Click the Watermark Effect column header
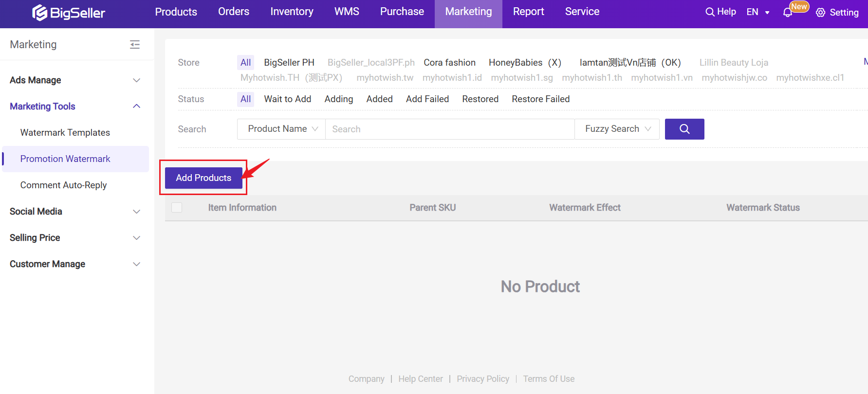The image size is (868, 394). coord(585,208)
